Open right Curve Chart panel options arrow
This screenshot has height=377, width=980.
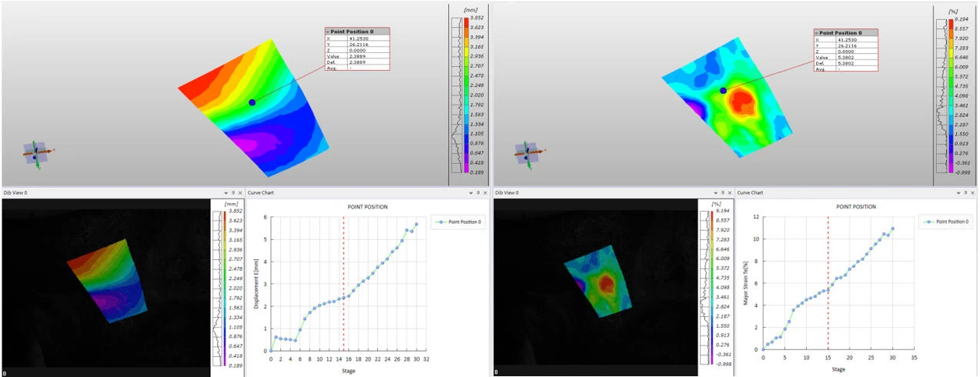(958, 192)
